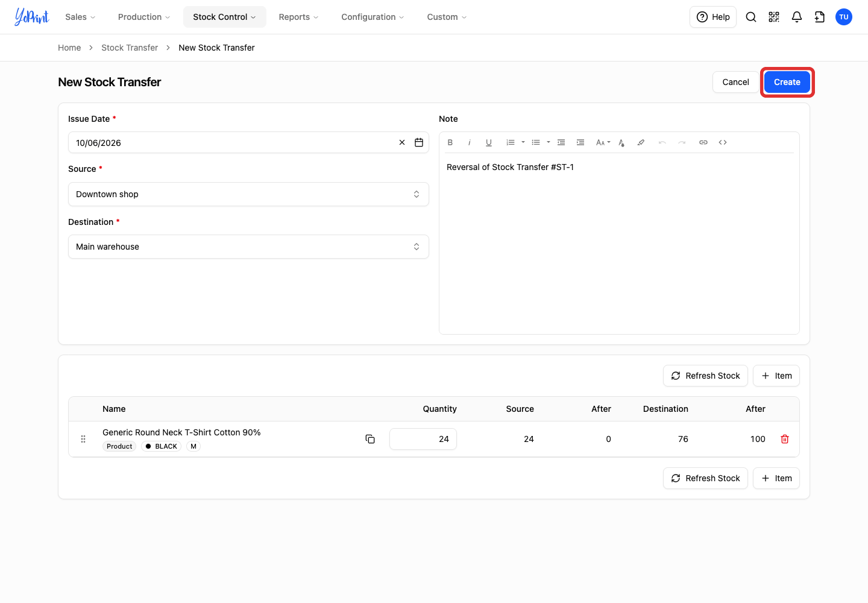Decrease indent in Note editor

[x=561, y=142]
